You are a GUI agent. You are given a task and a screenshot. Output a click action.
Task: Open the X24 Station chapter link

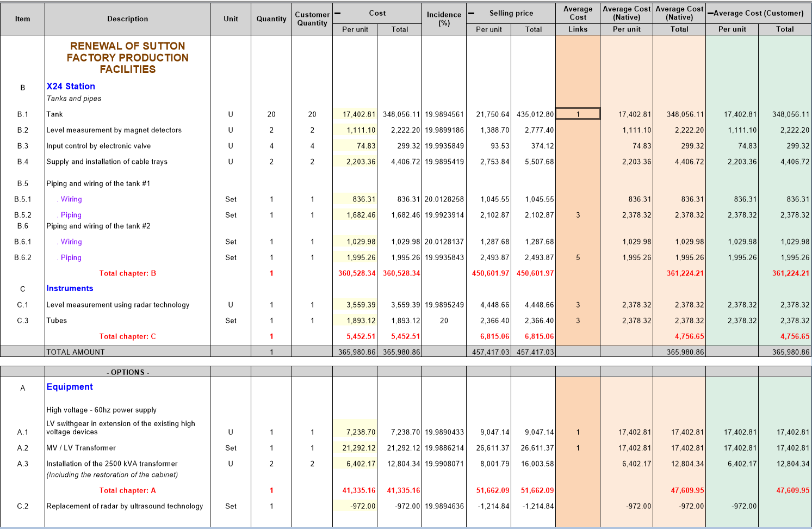(x=71, y=87)
